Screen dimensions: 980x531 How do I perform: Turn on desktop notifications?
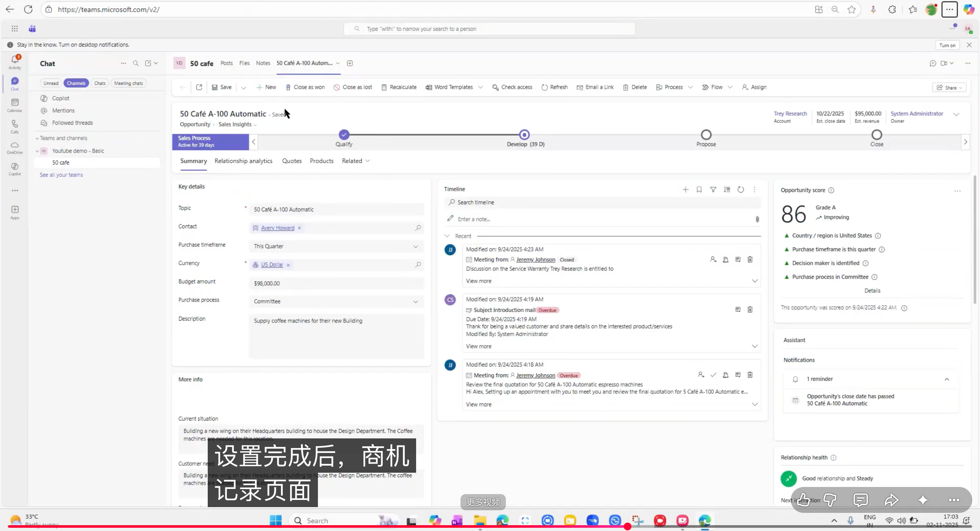[947, 45]
